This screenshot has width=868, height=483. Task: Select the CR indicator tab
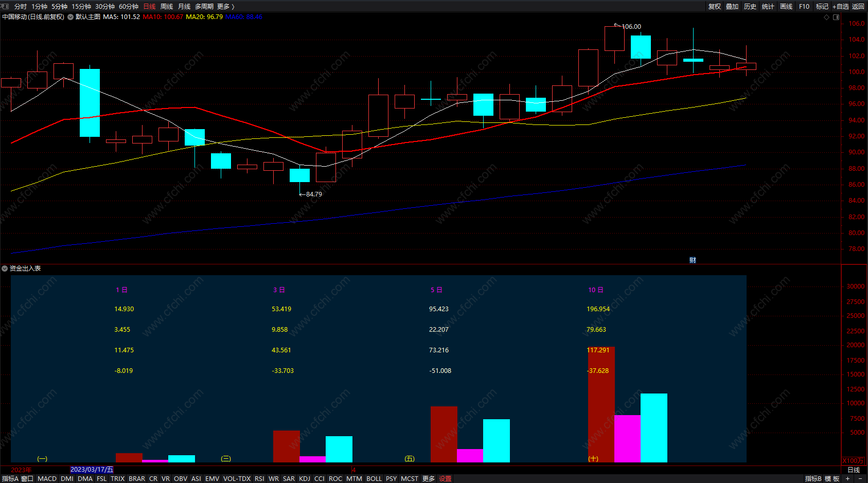[153, 479]
